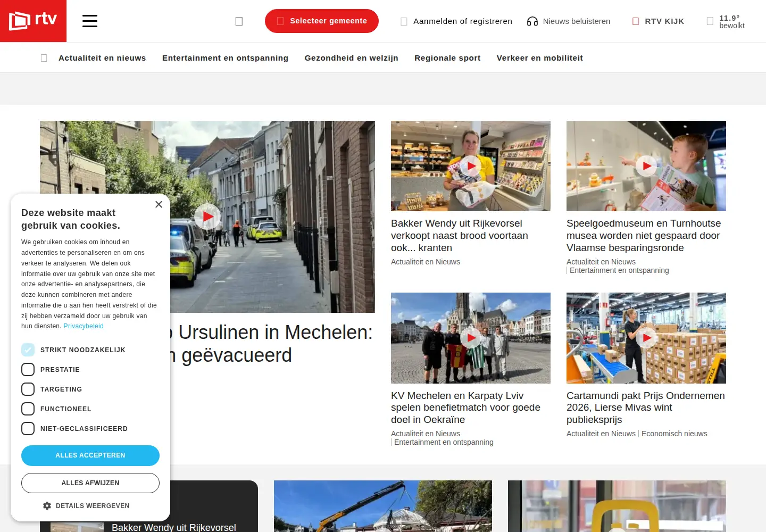
Task: Open Actualiteit en nieuws menu
Action: [x=102, y=58]
